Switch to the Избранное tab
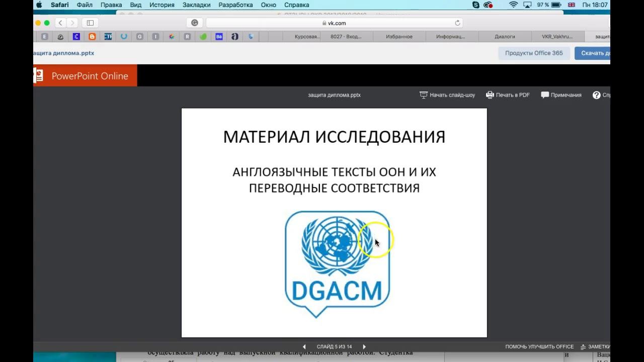The image size is (644, 362). [x=399, y=36]
